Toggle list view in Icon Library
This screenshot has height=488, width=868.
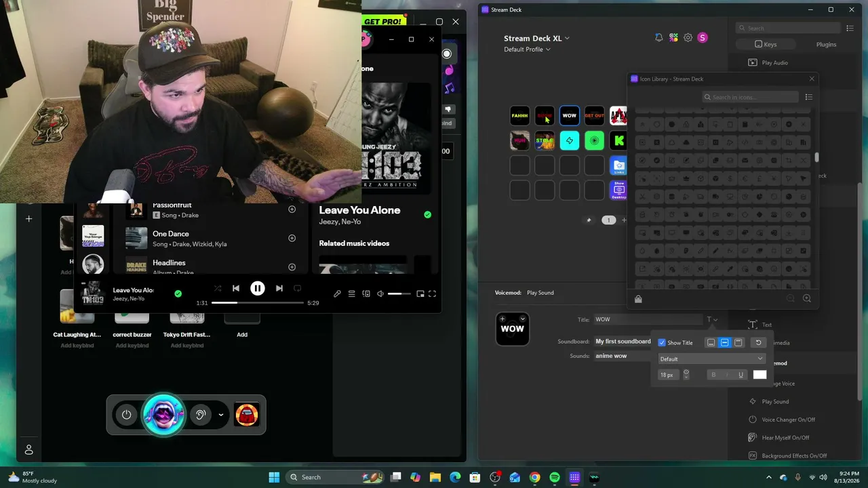(808, 98)
